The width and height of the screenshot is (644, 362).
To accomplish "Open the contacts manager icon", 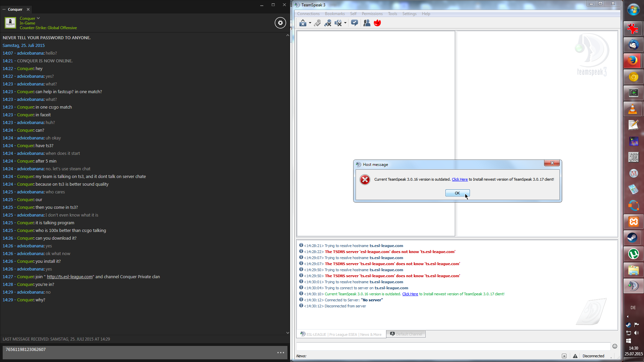I will [367, 23].
